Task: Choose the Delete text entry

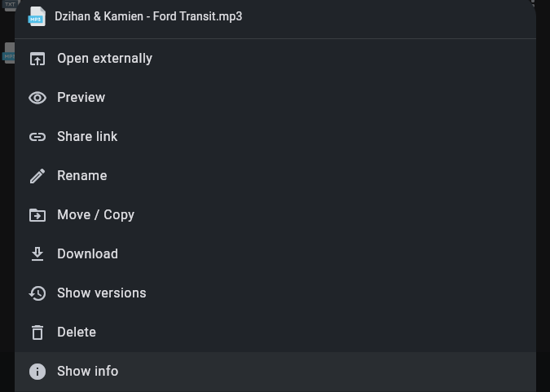Action: coord(77,333)
